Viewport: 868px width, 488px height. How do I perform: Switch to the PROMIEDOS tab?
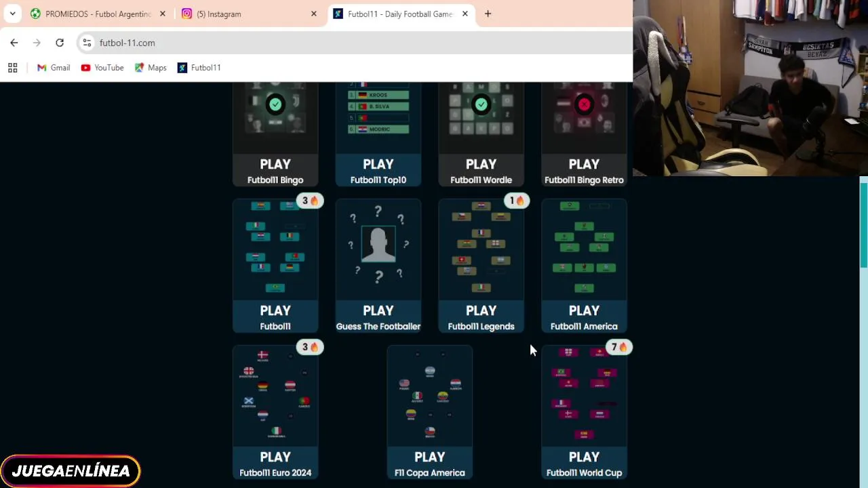tap(99, 14)
